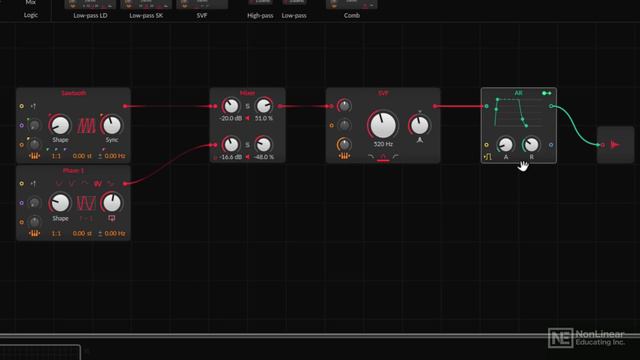Click the Sawtooth 1:1 ratio value

point(56,156)
